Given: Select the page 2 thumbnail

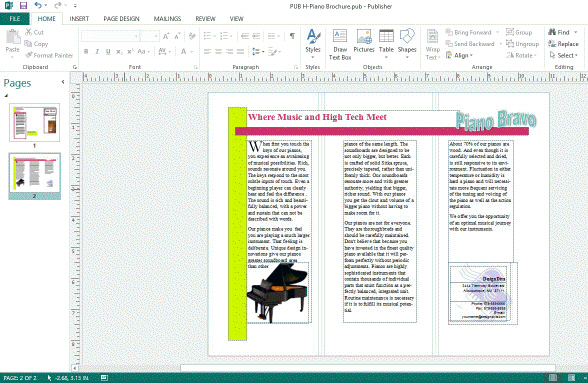Looking at the screenshot, I should tap(34, 173).
